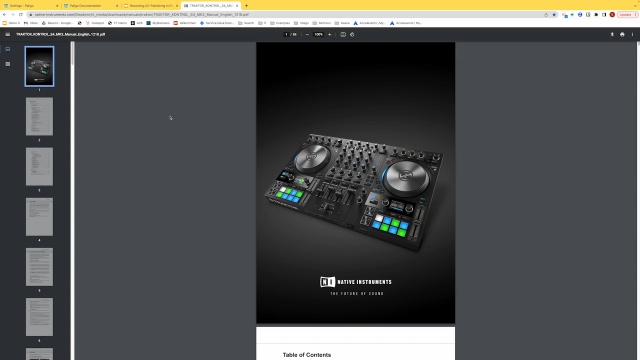Close the Settings - Paligo tab
Image resolution: width=640 pixels, height=360 pixels.
57,6
